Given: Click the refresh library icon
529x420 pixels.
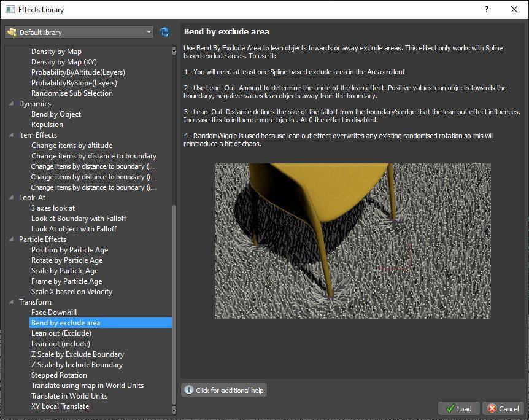Looking at the screenshot, I should point(164,32).
